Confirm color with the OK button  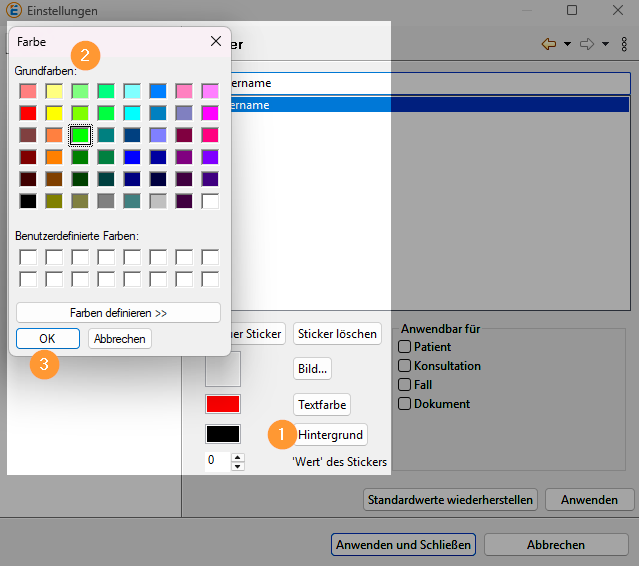click(x=47, y=339)
